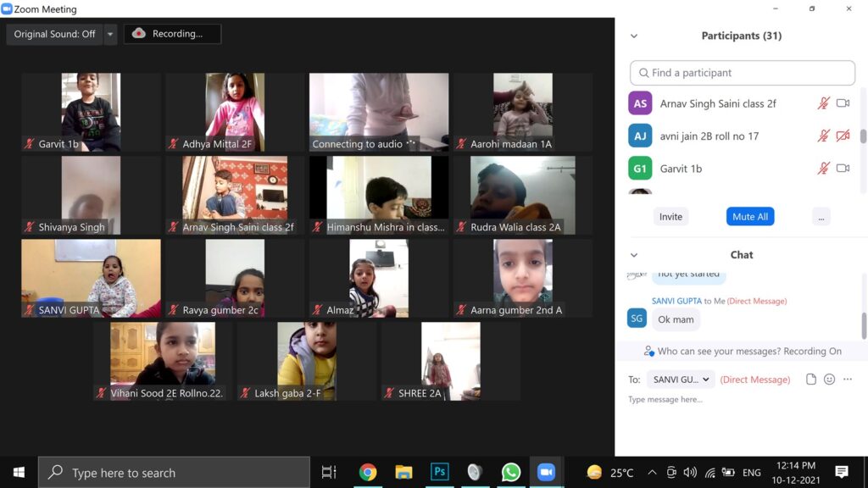
Task: Click the search magnifier in Find a participant
Action: click(x=644, y=73)
